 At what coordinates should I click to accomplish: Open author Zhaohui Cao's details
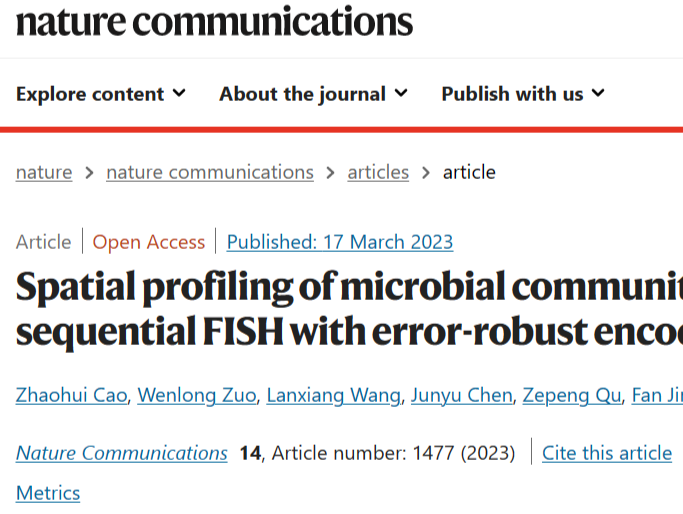[71, 396]
